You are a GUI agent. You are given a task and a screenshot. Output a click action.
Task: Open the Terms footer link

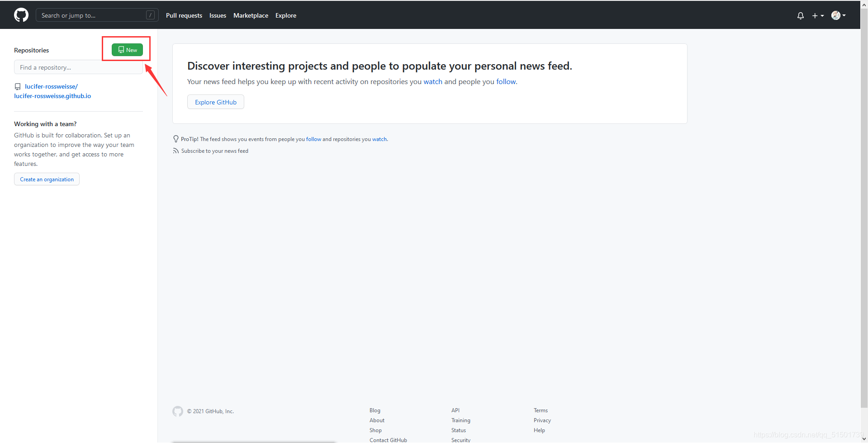click(x=541, y=410)
